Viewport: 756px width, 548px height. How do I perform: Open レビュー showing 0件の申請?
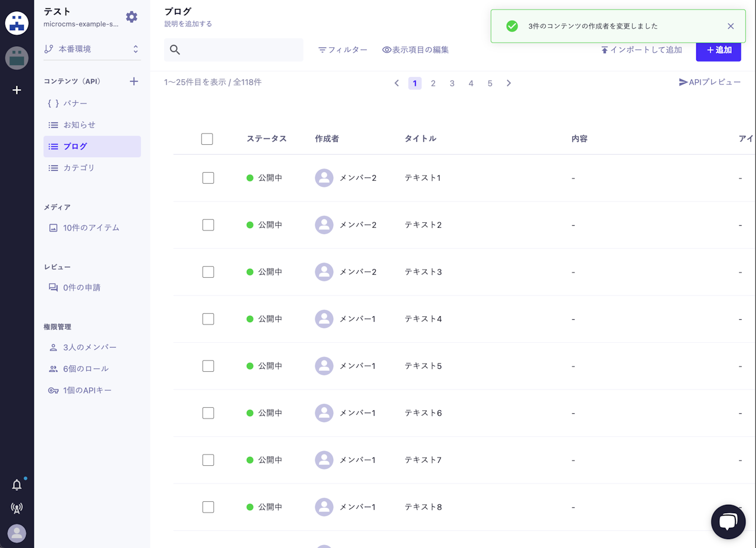pyautogui.click(x=81, y=287)
